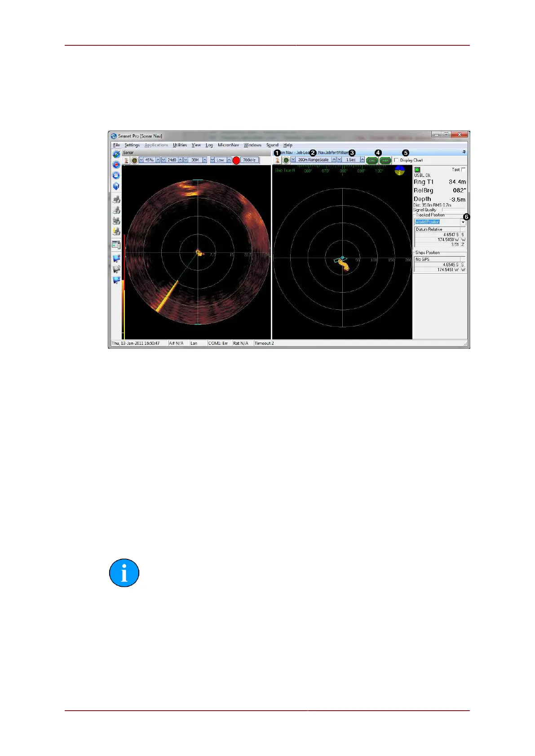
Task: Open the MicronNav menu
Action: pyautogui.click(x=228, y=145)
